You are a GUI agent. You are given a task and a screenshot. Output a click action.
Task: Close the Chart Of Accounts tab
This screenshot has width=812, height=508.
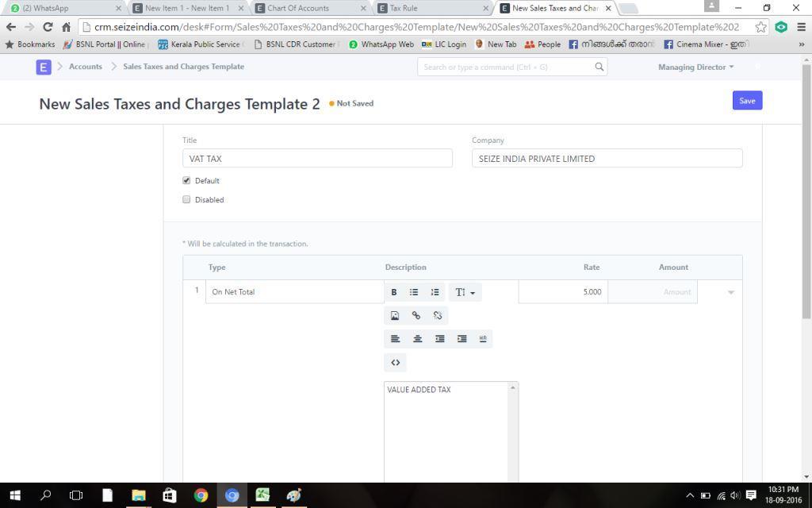pos(363,8)
